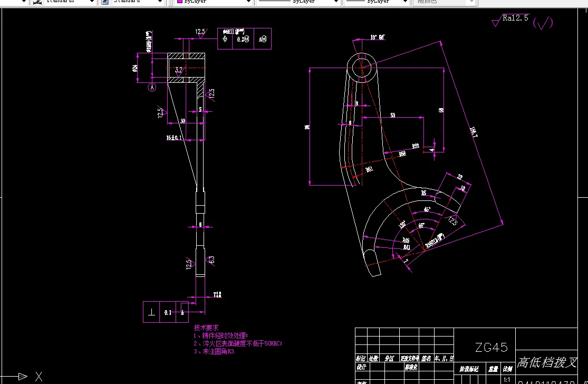This screenshot has height=384, width=588.
Task: Select the 95 vertical dimension
Action: coord(307,127)
